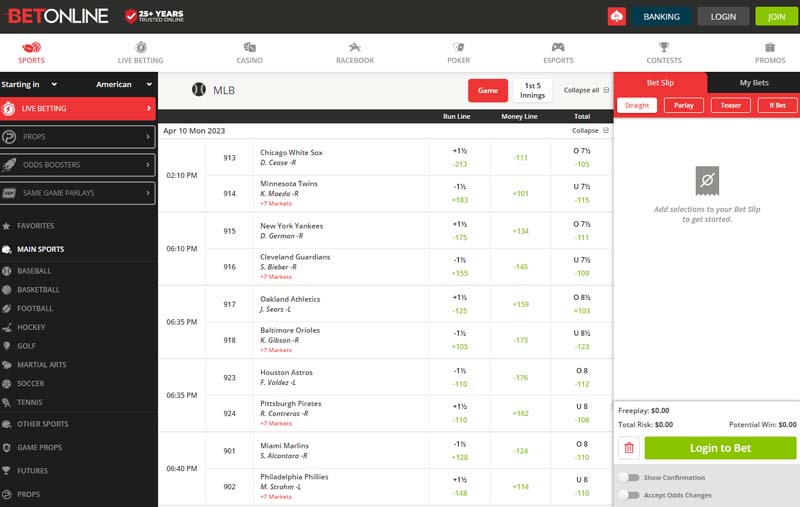Expand Same Game Parlays sidebar button
This screenshot has height=507, width=800.
(x=78, y=193)
